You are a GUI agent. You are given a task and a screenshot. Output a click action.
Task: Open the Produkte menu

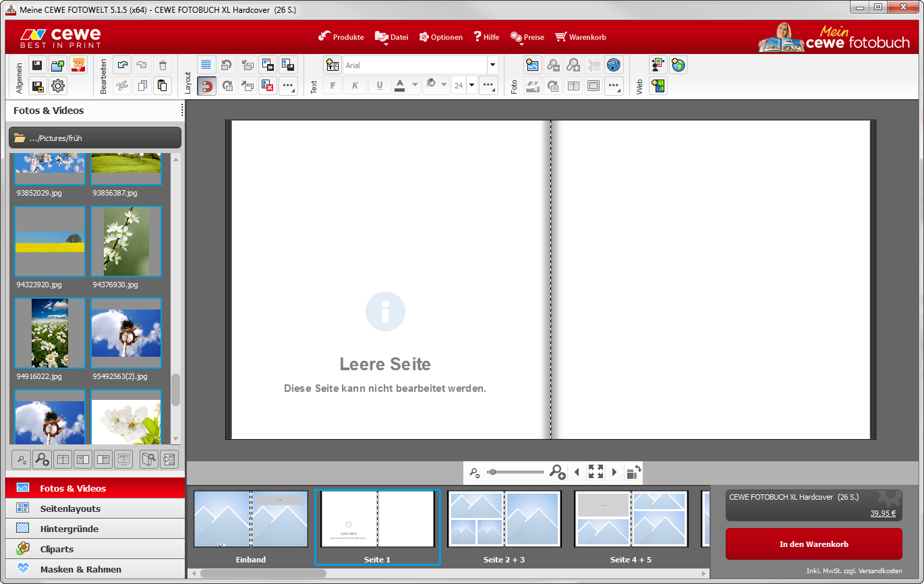tap(341, 37)
